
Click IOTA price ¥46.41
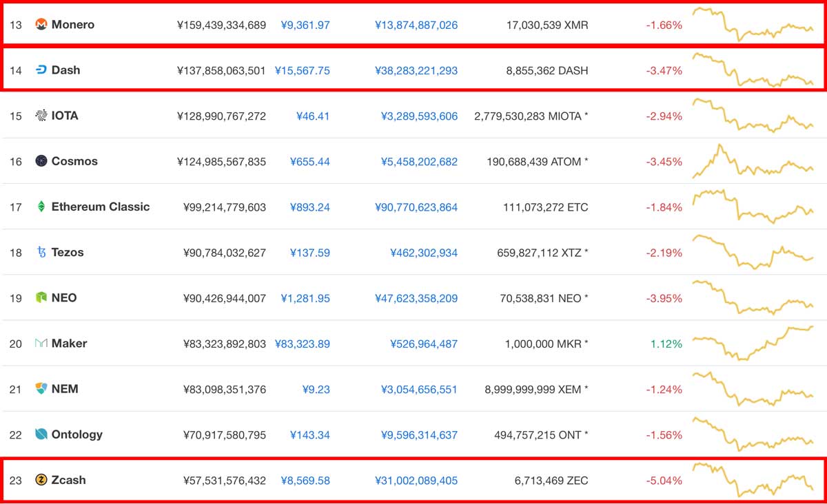click(313, 116)
